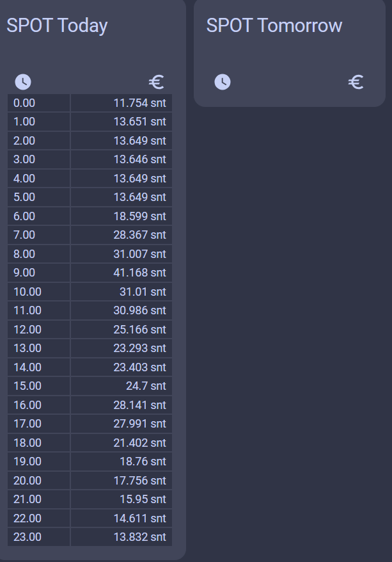Select the 30.986 snt price
The image size is (392, 562).
click(139, 310)
